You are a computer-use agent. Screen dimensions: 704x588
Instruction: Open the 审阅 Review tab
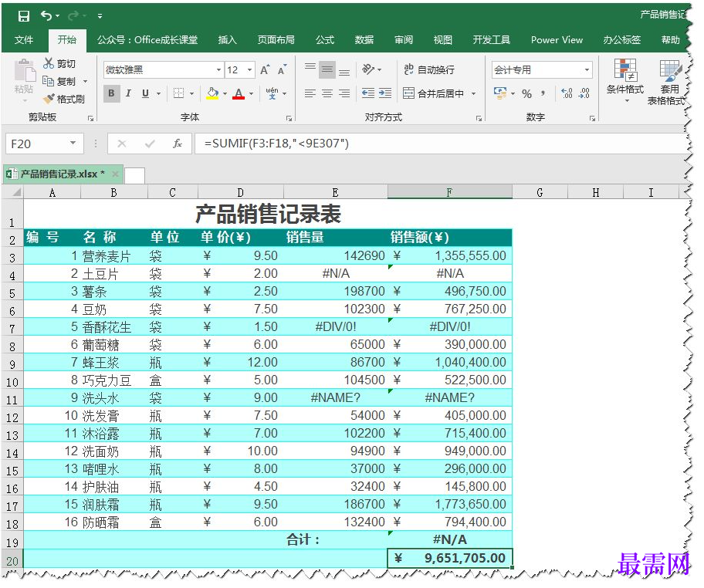[404, 40]
